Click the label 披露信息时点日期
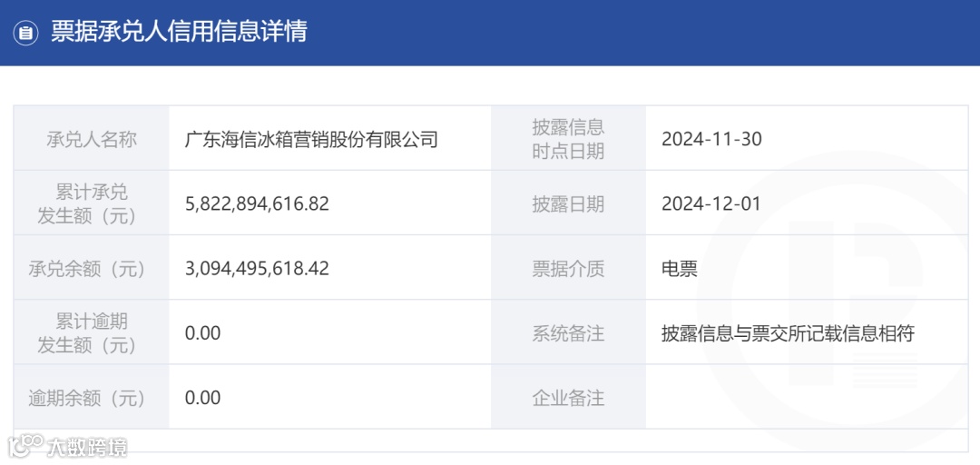980x465 pixels. 568,139
